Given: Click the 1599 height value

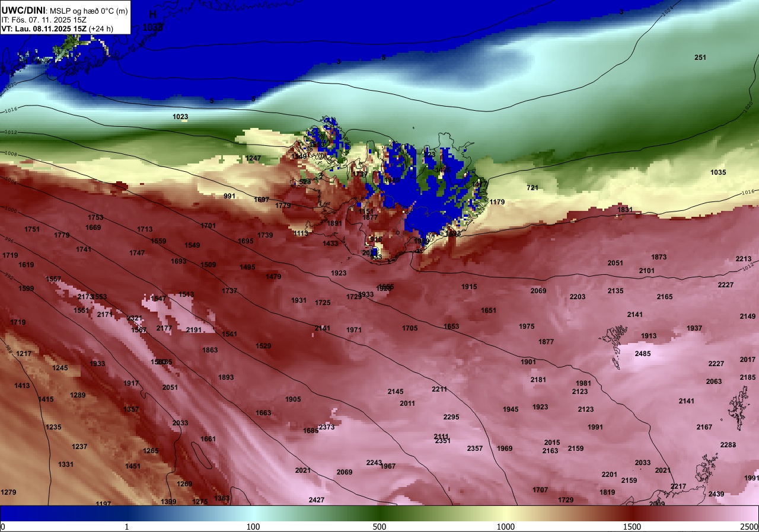Looking at the screenshot, I should [x=26, y=289].
